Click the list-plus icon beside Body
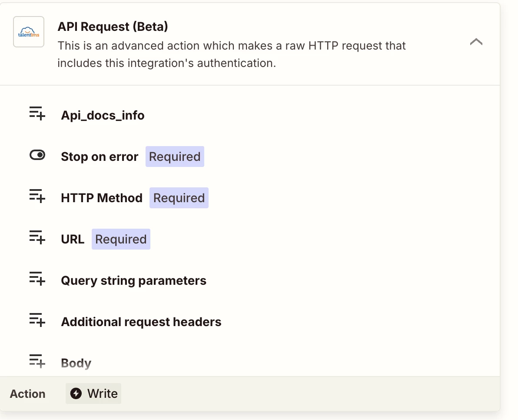The height and width of the screenshot is (420, 518). tap(37, 361)
